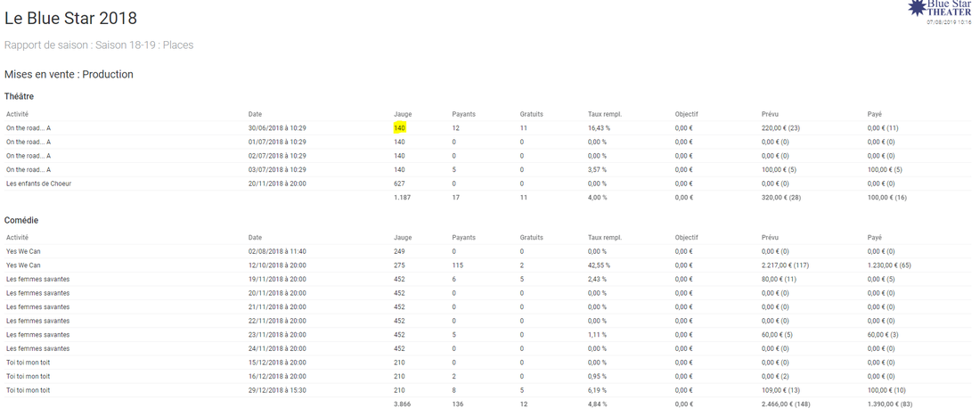Click the Gratuits column header under Comédie
This screenshot has height=416, width=980.
[531, 238]
